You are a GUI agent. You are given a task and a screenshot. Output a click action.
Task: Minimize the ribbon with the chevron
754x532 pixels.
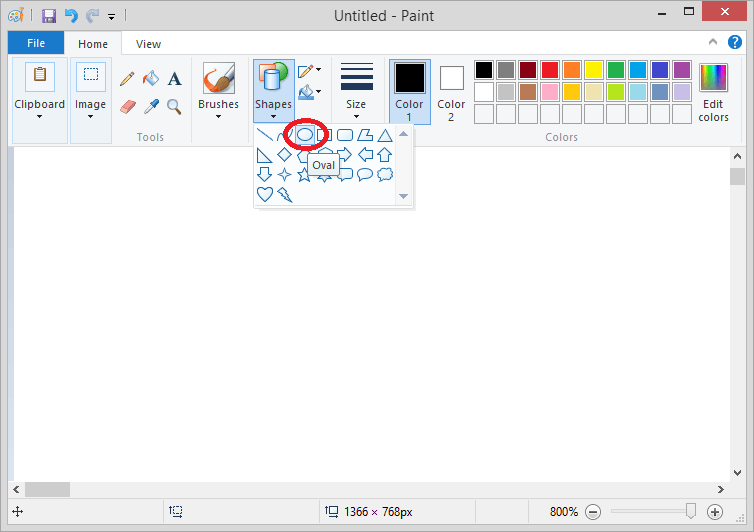[713, 42]
